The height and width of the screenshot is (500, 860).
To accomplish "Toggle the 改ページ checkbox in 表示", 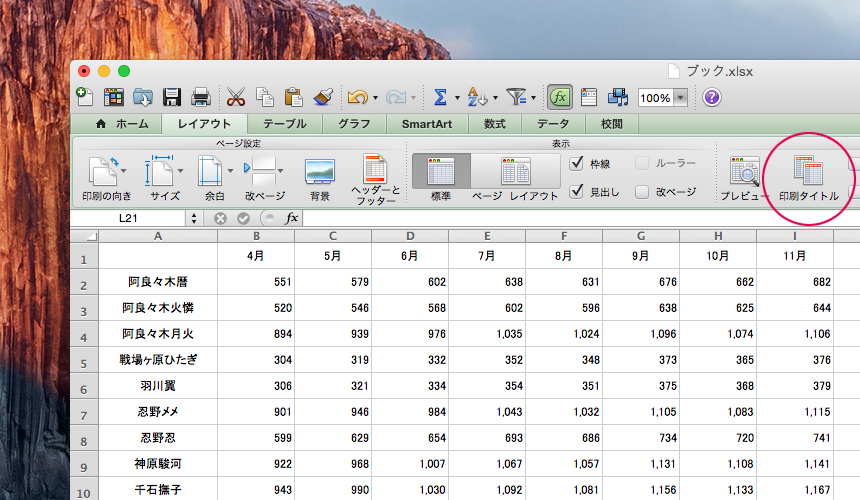I will click(x=642, y=191).
